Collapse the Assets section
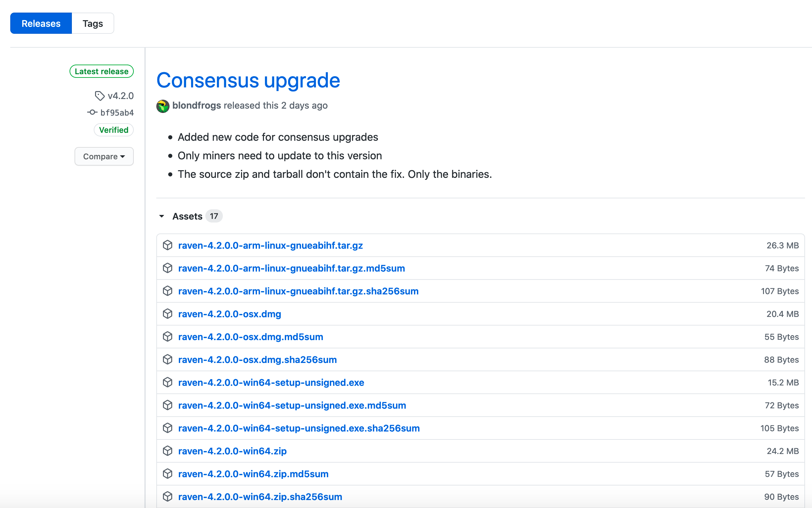 click(x=162, y=216)
